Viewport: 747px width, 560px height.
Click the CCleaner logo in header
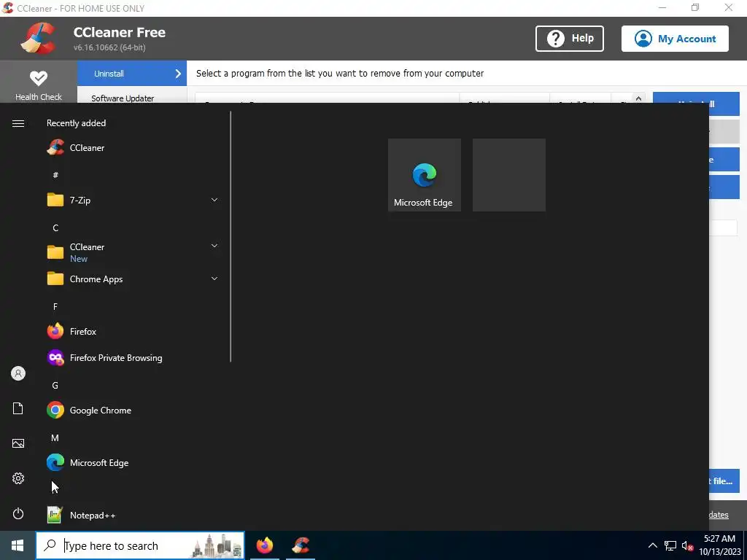pos(38,39)
